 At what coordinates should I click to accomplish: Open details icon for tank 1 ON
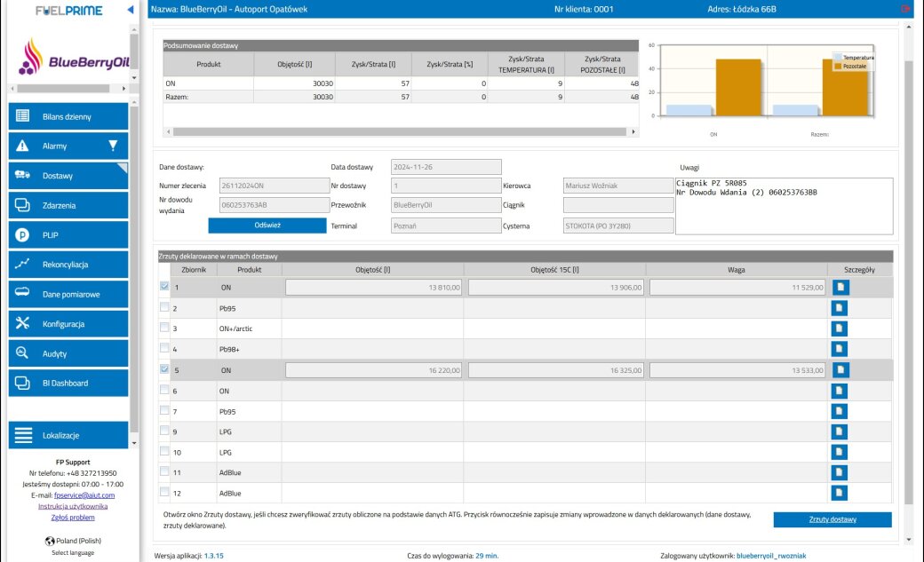[x=840, y=287]
